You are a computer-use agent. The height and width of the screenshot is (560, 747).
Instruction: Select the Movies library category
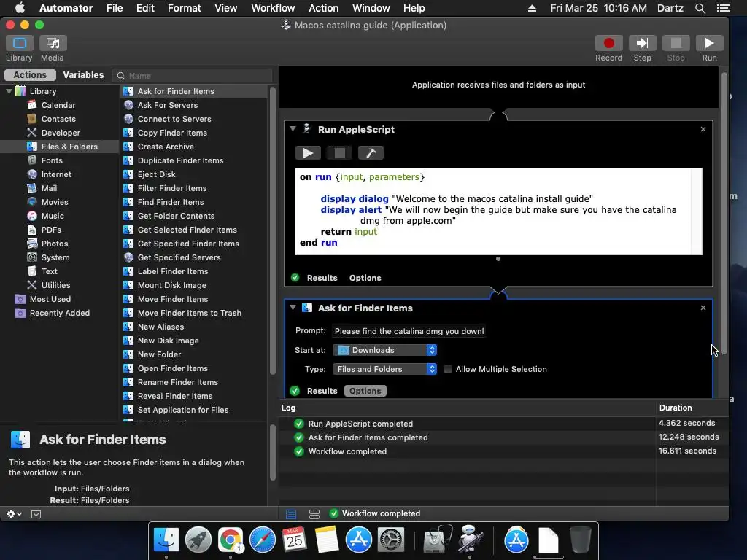[54, 201]
